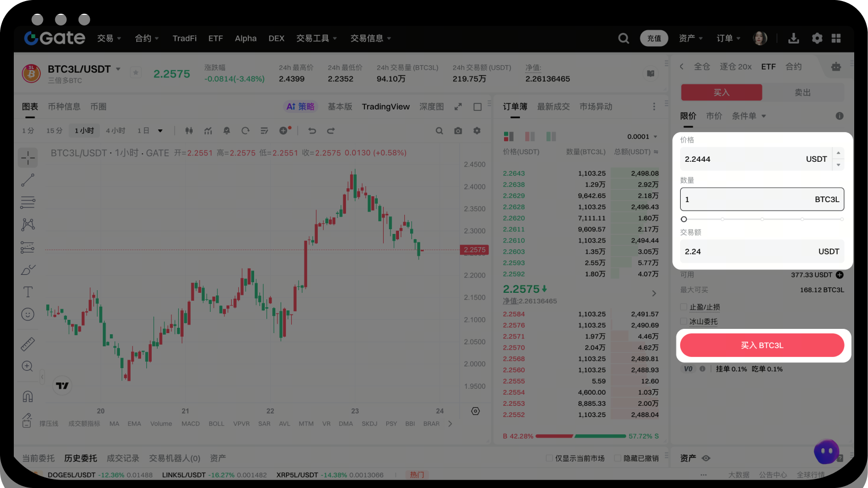Enable the 止盈/止损 checkbox
This screenshot has height=488, width=868.
(684, 307)
